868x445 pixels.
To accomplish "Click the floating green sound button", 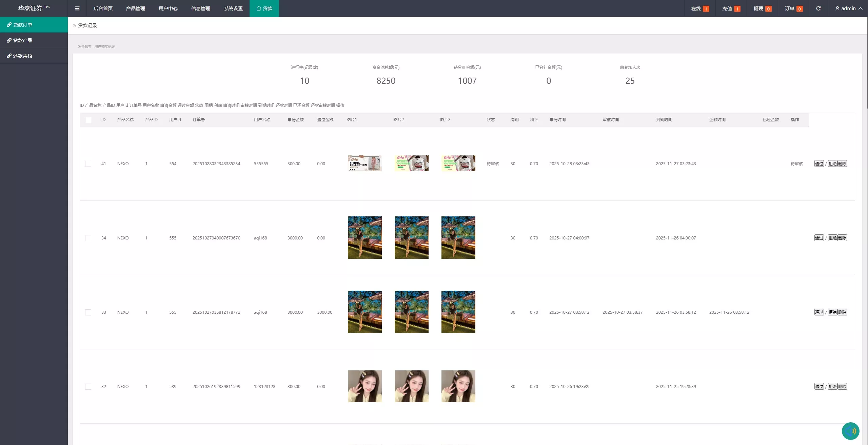I will [x=850, y=431].
